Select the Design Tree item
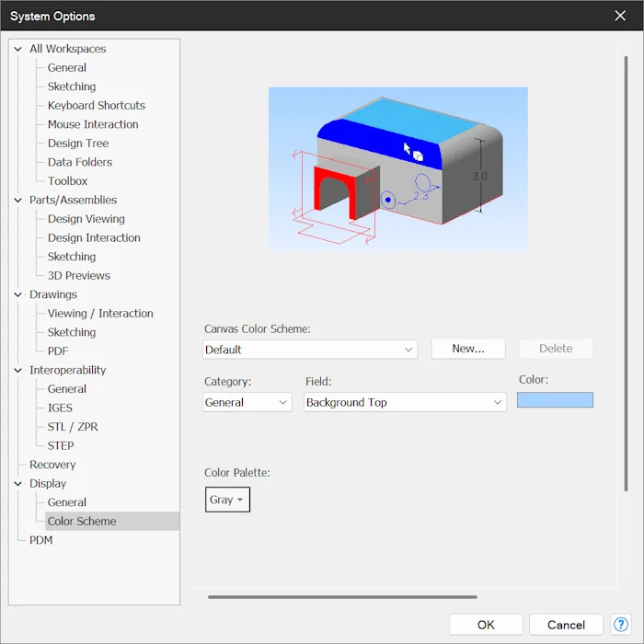The image size is (644, 644). pyautogui.click(x=78, y=143)
